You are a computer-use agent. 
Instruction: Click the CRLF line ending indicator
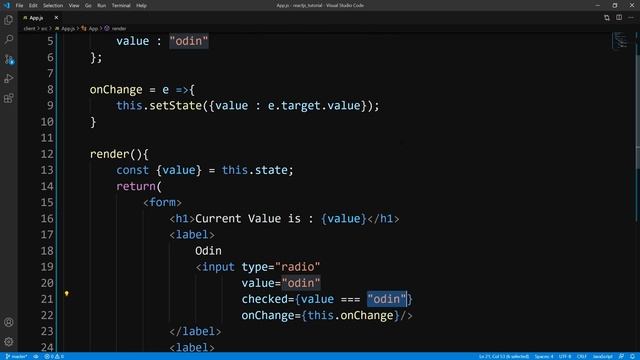click(x=582, y=356)
